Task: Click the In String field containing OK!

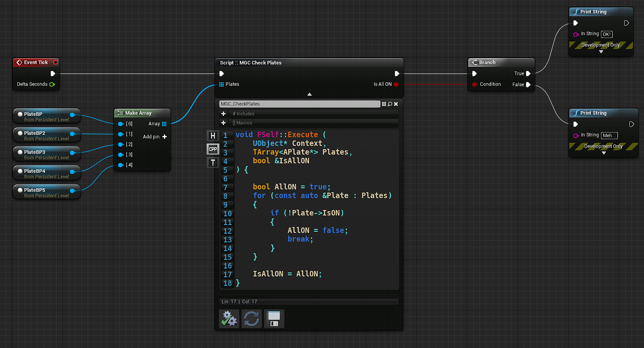Action: coord(606,34)
